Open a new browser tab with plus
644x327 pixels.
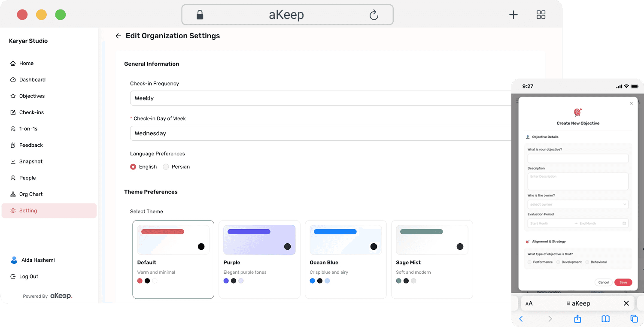pyautogui.click(x=513, y=15)
